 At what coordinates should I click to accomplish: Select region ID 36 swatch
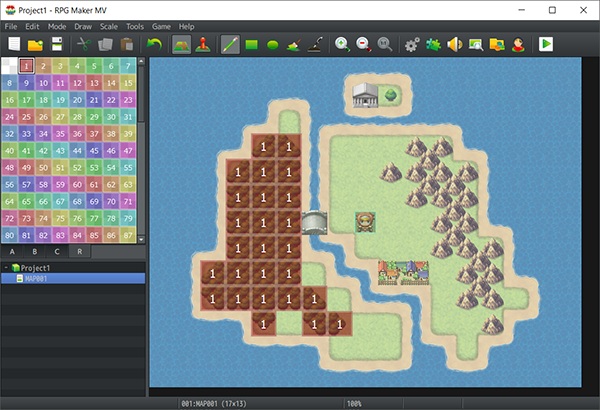77,134
